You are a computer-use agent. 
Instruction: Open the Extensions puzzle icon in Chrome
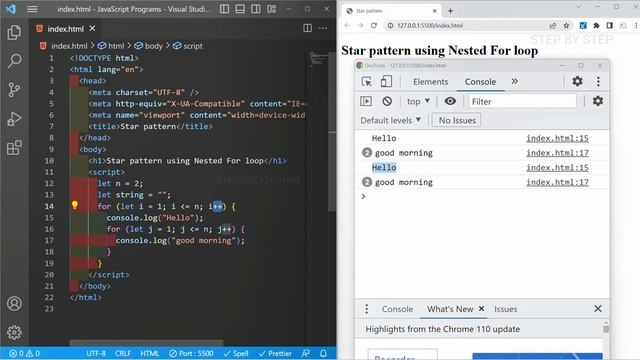pos(596,25)
